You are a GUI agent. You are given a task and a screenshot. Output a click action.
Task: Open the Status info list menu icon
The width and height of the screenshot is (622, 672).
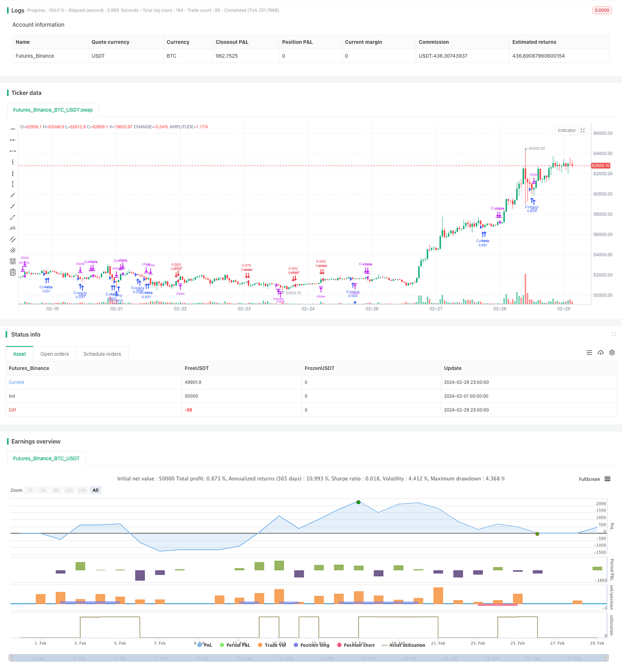589,353
